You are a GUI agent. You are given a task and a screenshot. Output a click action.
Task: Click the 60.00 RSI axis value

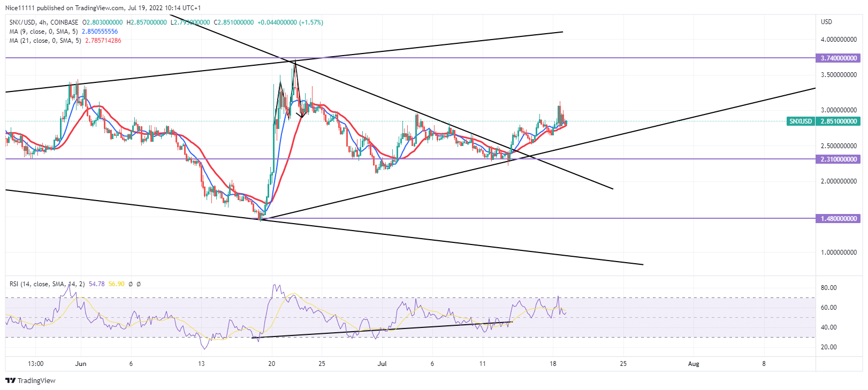[828, 308]
